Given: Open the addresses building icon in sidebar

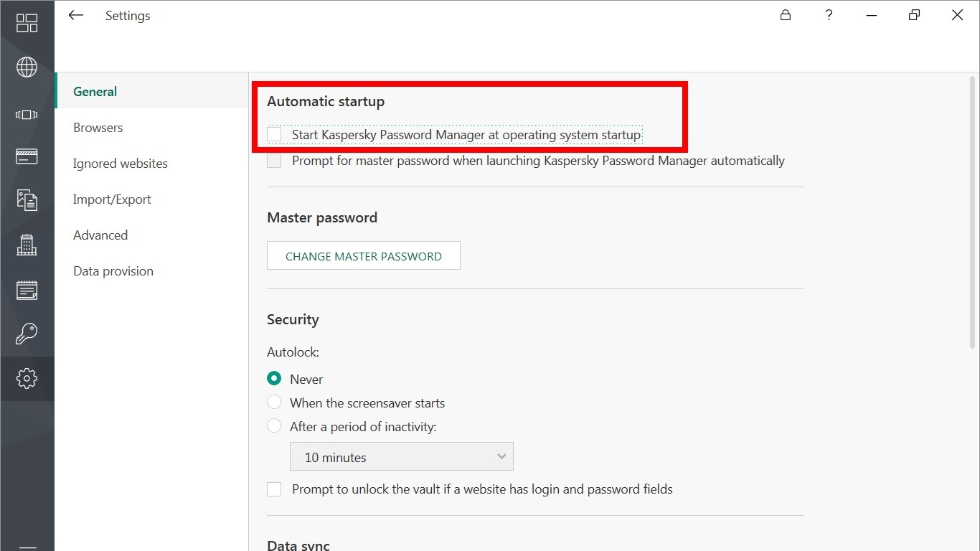Looking at the screenshot, I should click(x=27, y=245).
